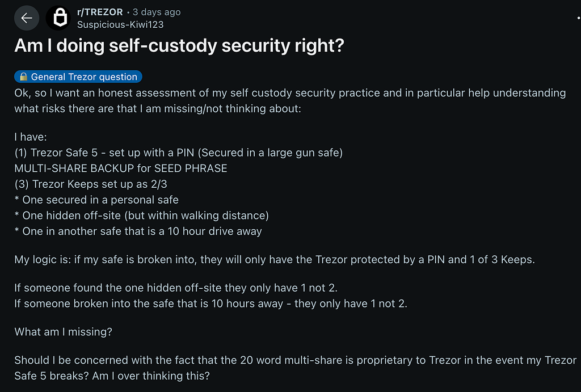Click 'One hidden off-site' bullet line
This screenshot has width=581, height=392.
(x=141, y=215)
